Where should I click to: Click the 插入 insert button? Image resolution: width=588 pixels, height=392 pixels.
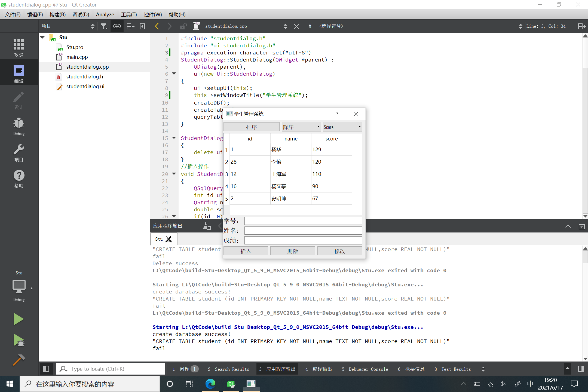(246, 251)
